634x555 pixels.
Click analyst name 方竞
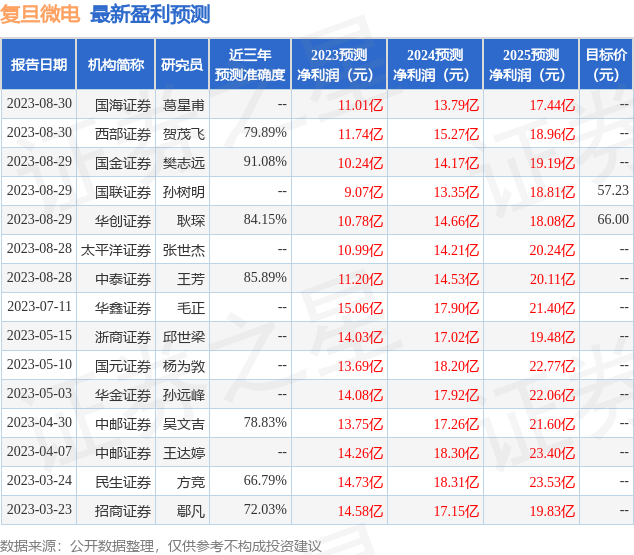tap(191, 482)
